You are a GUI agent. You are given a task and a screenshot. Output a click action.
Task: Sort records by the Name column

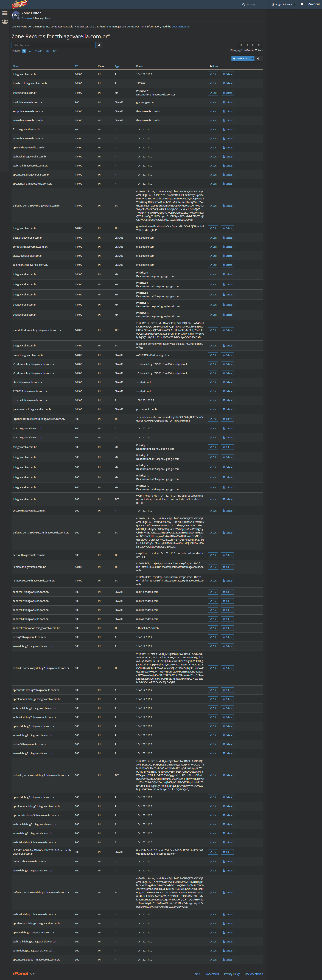pyautogui.click(x=16, y=66)
